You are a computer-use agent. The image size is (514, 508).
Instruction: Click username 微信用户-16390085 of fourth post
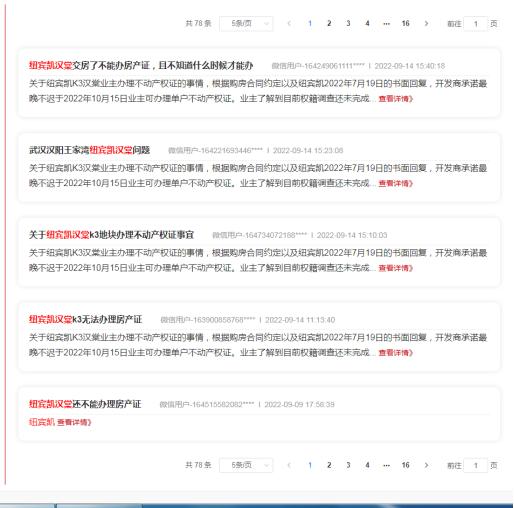click(208, 320)
